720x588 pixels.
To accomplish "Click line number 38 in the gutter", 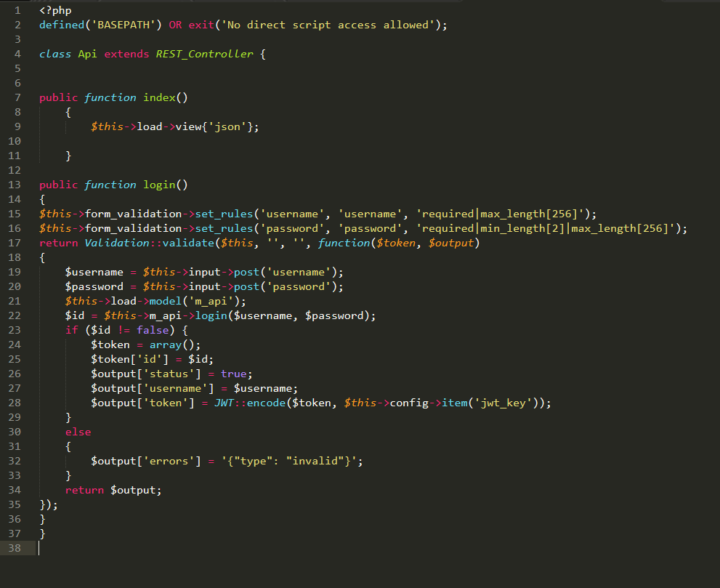I will pos(15,548).
